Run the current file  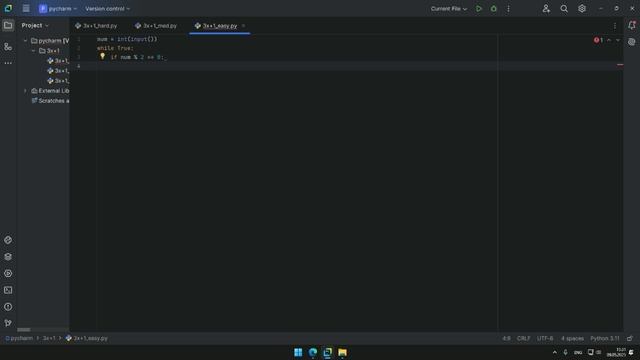coord(479,9)
